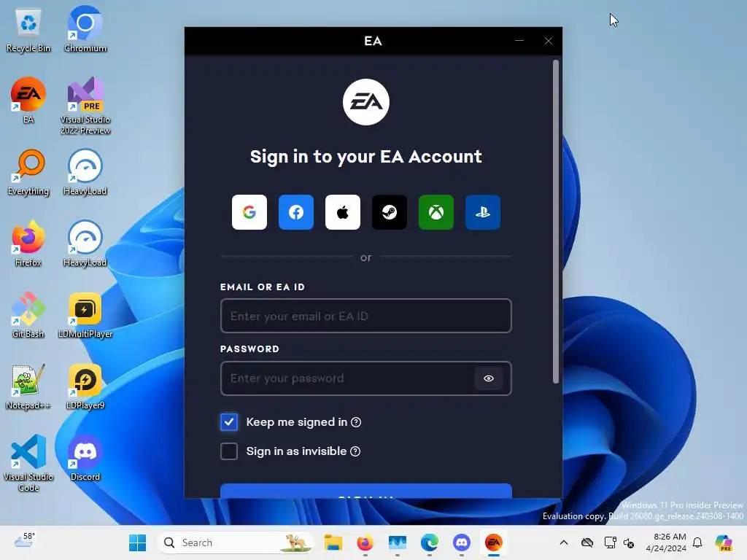Open weather widget showing 58°
The height and width of the screenshot is (560, 747).
click(25, 542)
